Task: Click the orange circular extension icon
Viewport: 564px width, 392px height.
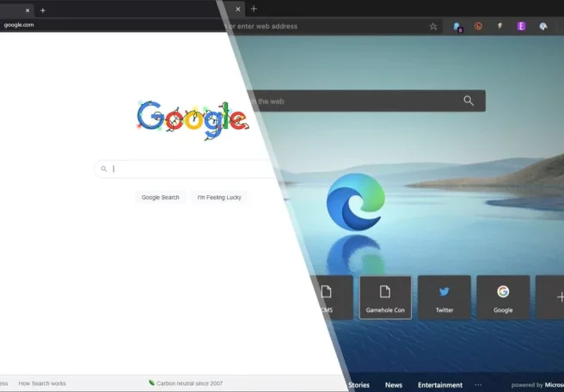Action: coord(479,27)
